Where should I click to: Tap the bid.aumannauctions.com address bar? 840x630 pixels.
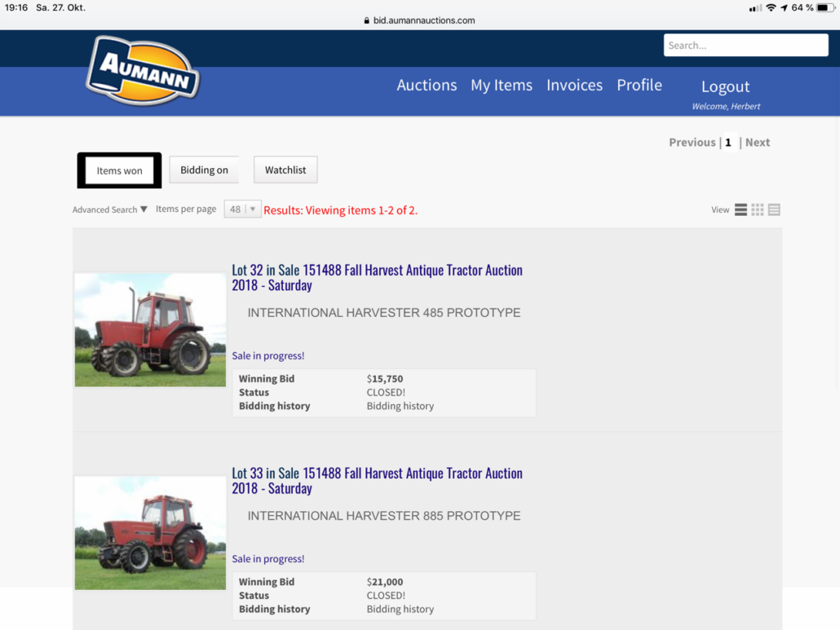[419, 20]
